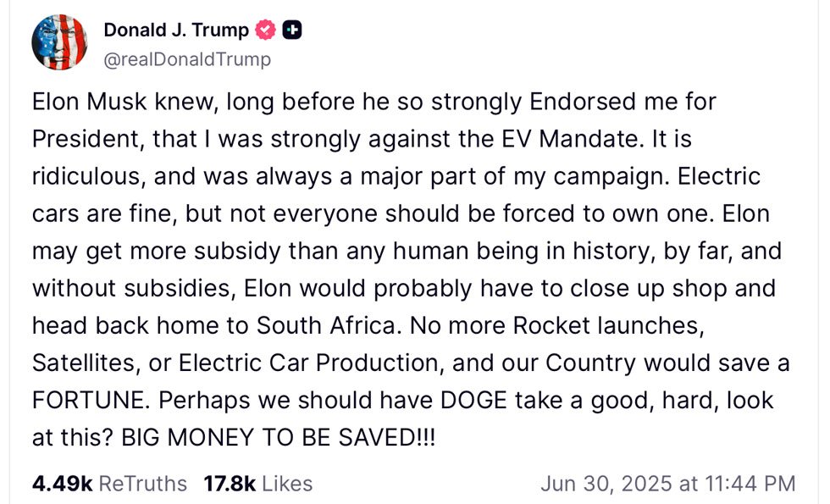Click the phrase "South Africa" in the post

(x=325, y=325)
